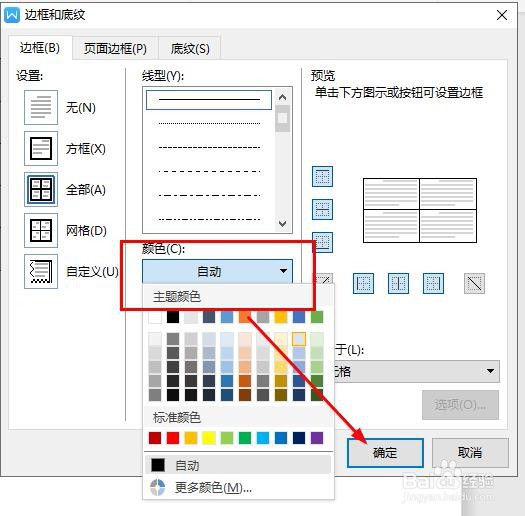The image size is (525, 516).
Task: Open the More Colors (更多颜色) picker icon
Action: (157, 488)
